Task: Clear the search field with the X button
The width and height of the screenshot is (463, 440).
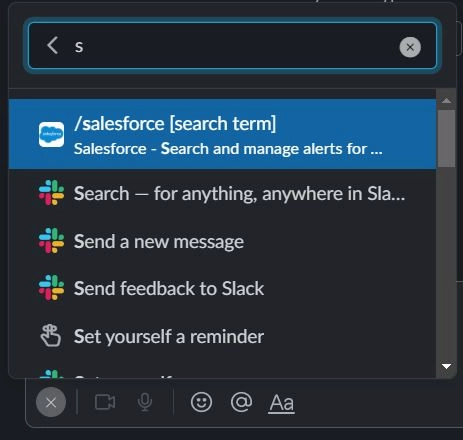Action: pos(410,47)
